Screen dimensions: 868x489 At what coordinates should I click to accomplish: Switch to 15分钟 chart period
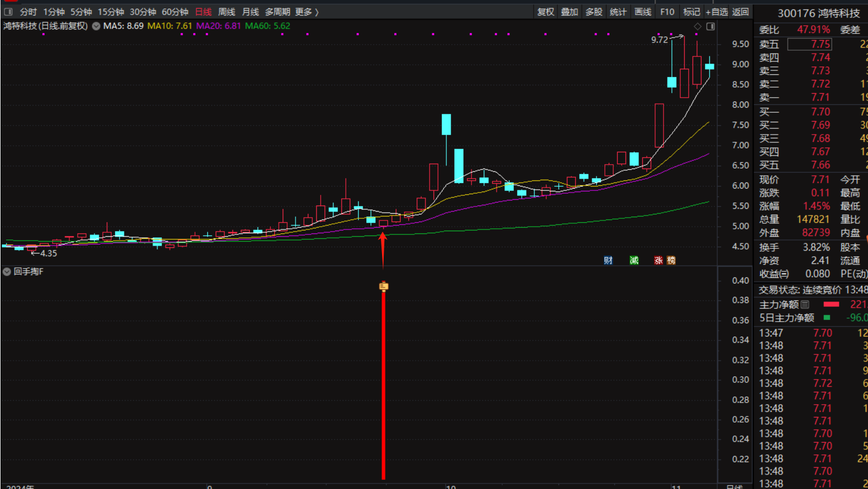[111, 12]
